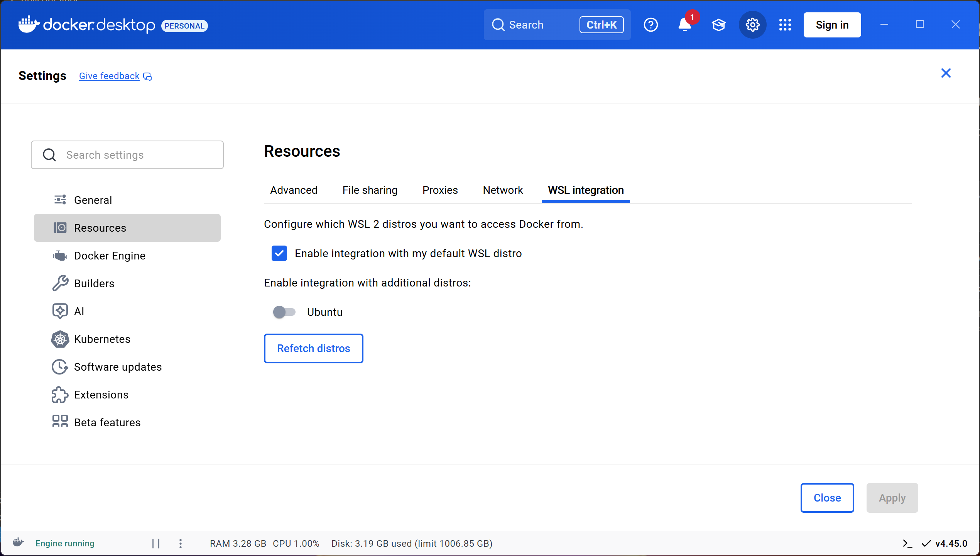Open engine options three-dot menu
The width and height of the screenshot is (980, 556).
tap(181, 544)
